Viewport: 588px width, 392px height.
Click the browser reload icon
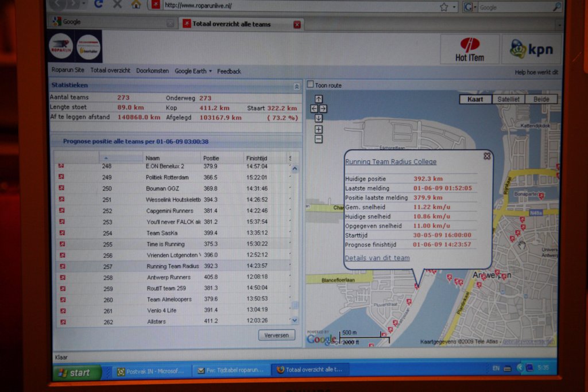pos(99,4)
